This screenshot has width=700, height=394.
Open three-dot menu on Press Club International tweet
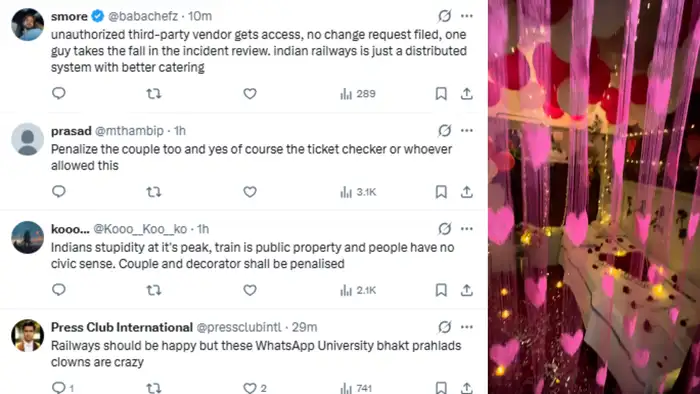tap(467, 327)
